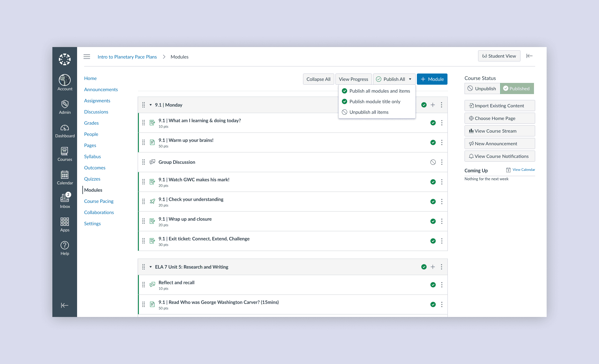Open Apps in global navigation
The width and height of the screenshot is (599, 364).
[x=65, y=225]
